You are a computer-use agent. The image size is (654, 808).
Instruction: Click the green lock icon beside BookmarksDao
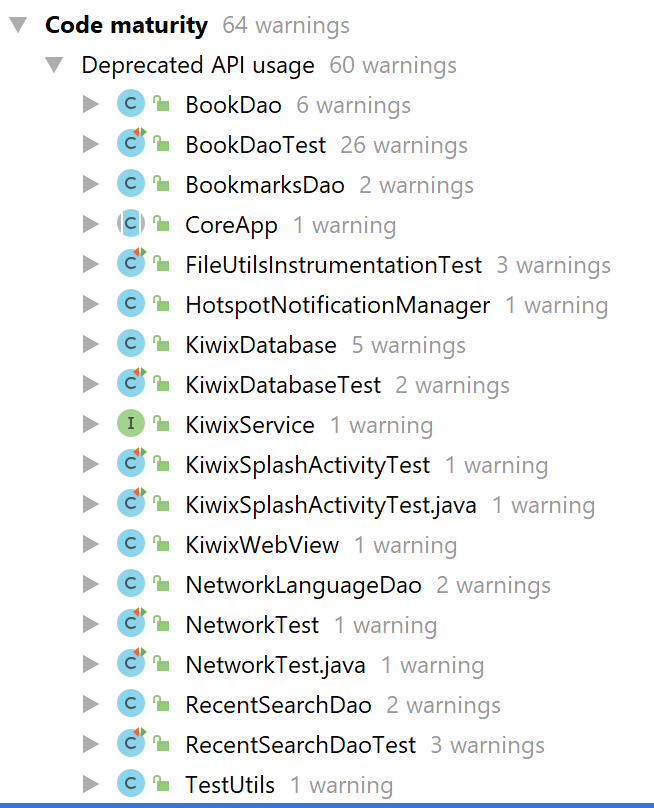[161, 184]
